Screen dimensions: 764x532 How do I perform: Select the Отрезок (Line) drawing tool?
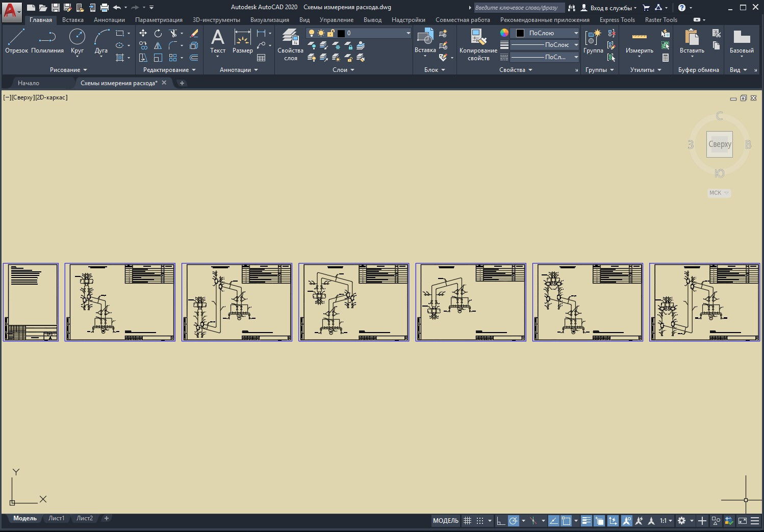16,41
